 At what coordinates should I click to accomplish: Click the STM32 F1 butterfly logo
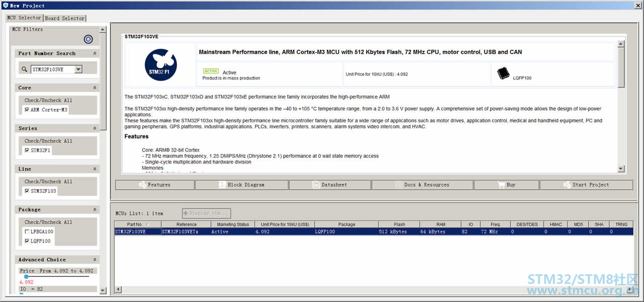pyautogui.click(x=160, y=64)
